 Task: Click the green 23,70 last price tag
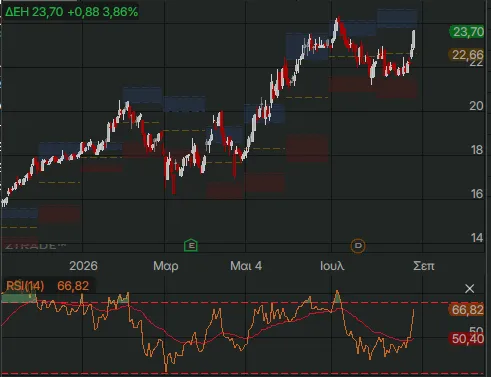point(467,32)
